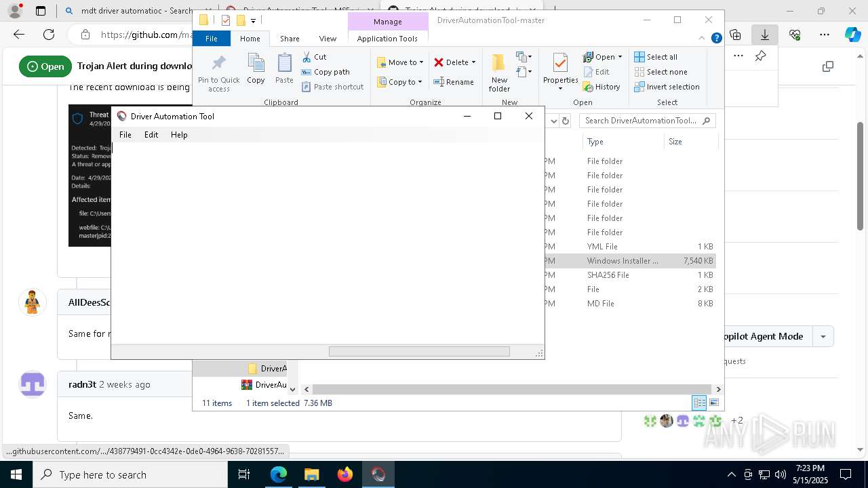The image size is (868, 488).
Task: Switch to the Share ribbon tab
Action: (x=290, y=39)
